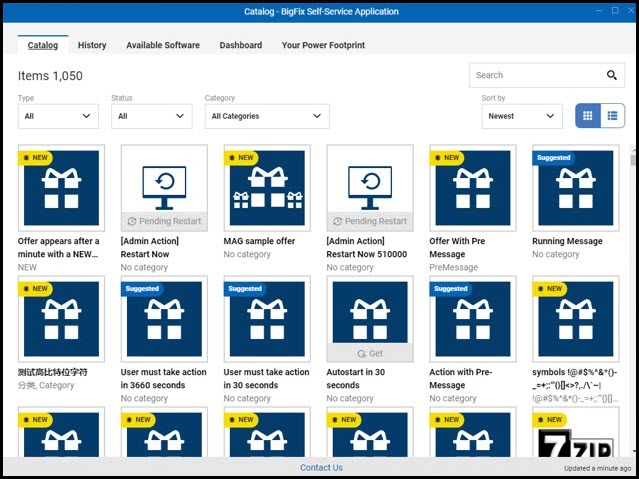Switch to the History tab
Screen dimensions: 639x479
coord(92,45)
